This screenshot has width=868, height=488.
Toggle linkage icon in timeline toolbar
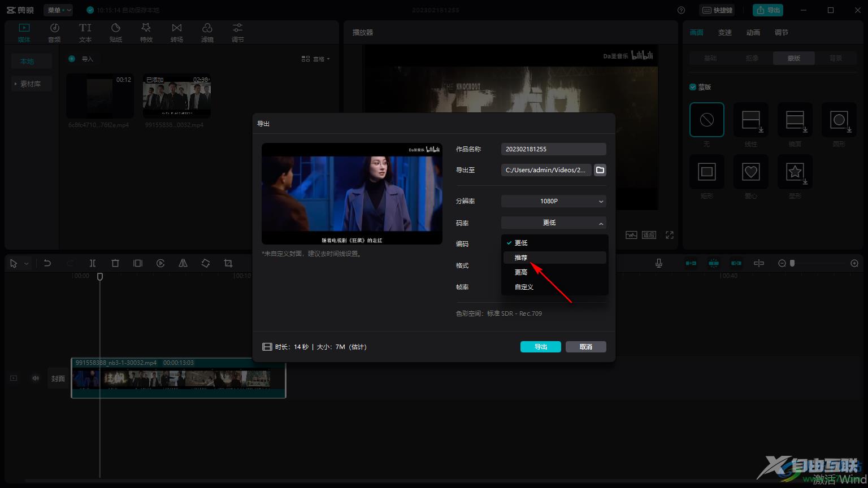(736, 263)
